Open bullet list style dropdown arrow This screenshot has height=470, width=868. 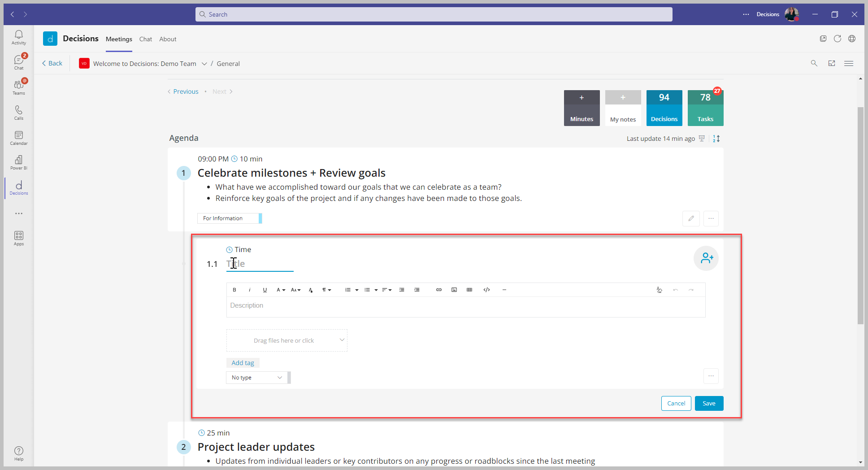[376, 290]
